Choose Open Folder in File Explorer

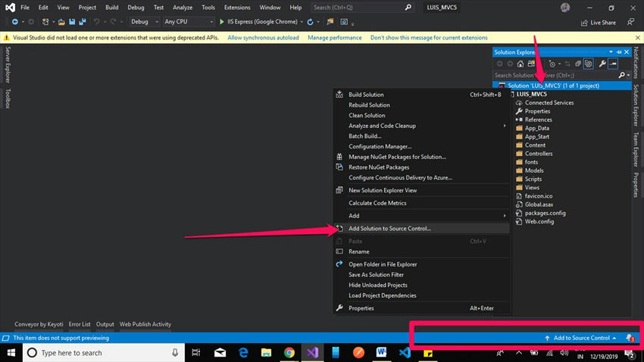click(421, 264)
